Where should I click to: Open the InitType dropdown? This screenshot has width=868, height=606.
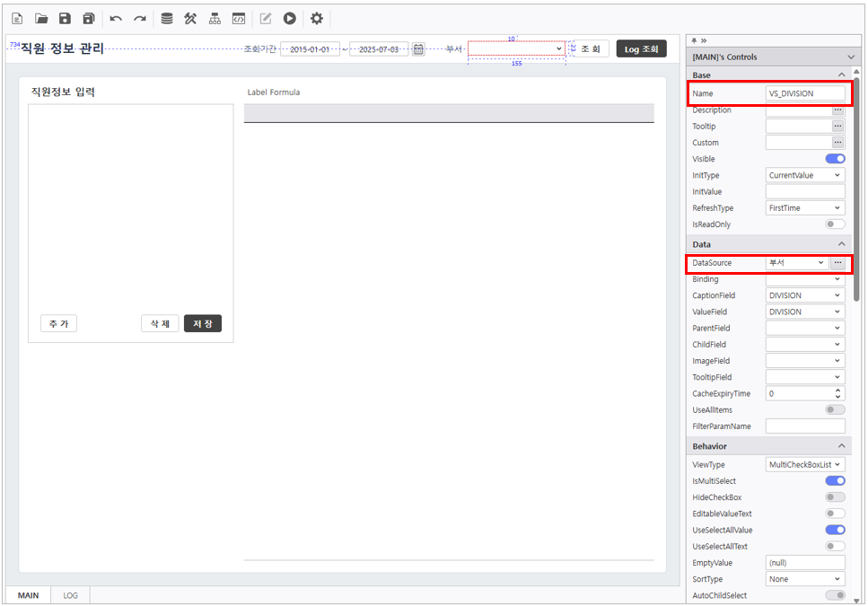coord(805,175)
